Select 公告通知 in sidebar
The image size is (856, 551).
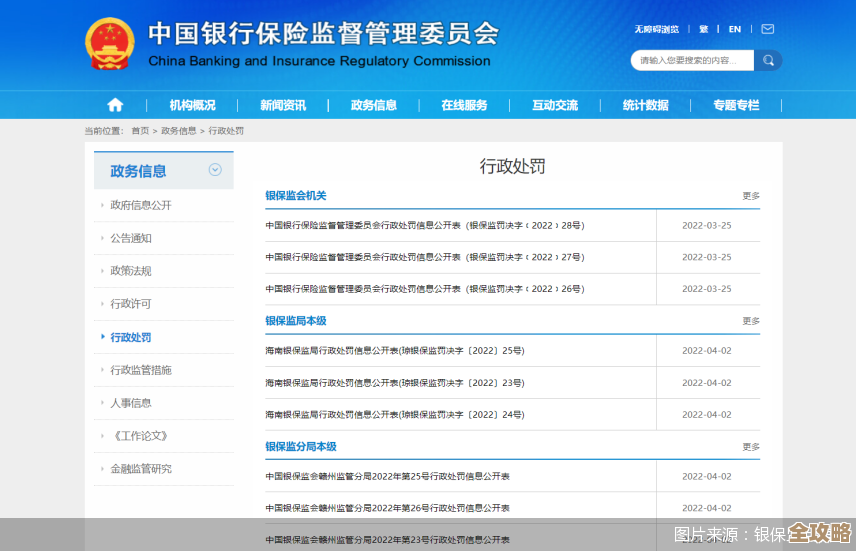tap(131, 238)
